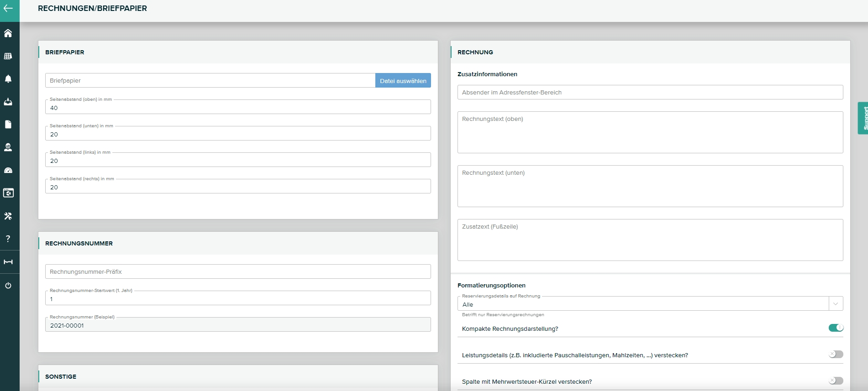Click the question mark help icon
The image size is (868, 391).
(8, 239)
